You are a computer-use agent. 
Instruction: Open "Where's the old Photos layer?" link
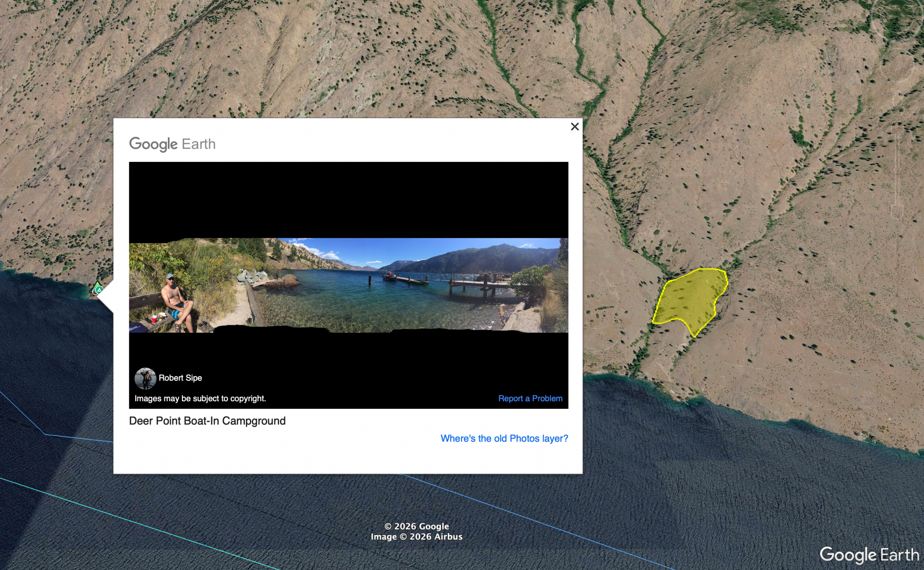[x=504, y=438]
